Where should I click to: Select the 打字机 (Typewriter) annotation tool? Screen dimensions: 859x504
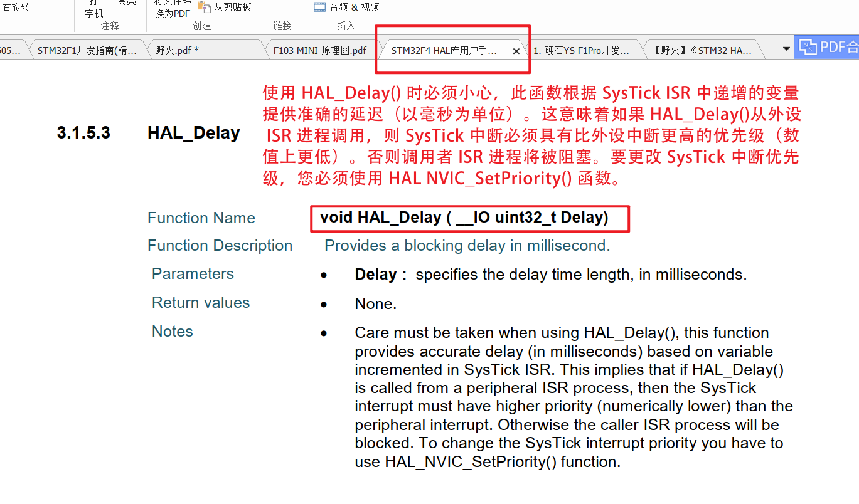[x=92, y=9]
